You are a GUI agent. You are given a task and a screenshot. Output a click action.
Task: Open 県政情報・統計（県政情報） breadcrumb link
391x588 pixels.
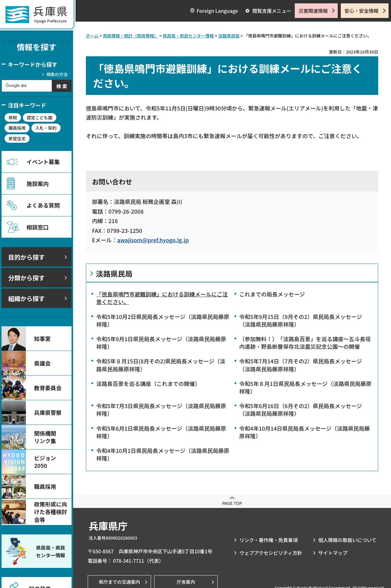[130, 36]
